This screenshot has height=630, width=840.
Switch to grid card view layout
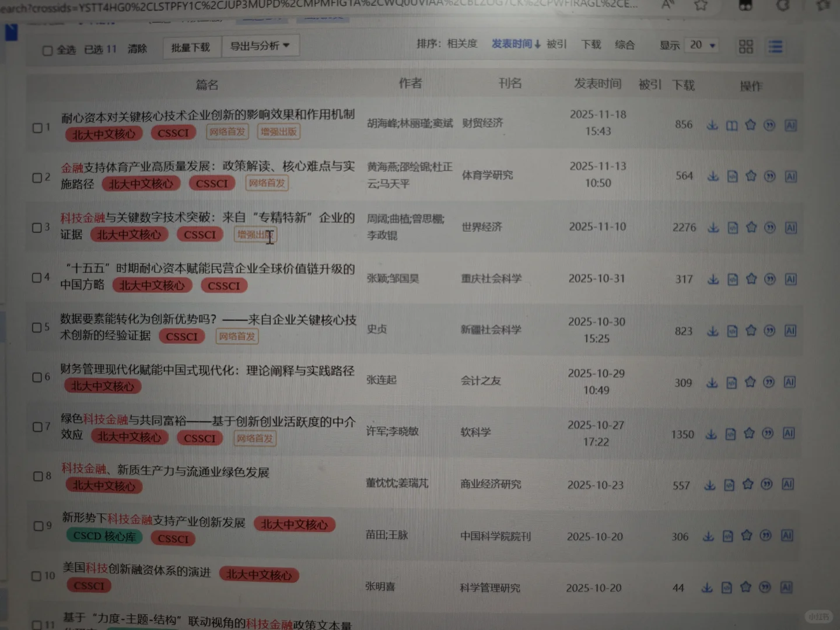click(745, 46)
